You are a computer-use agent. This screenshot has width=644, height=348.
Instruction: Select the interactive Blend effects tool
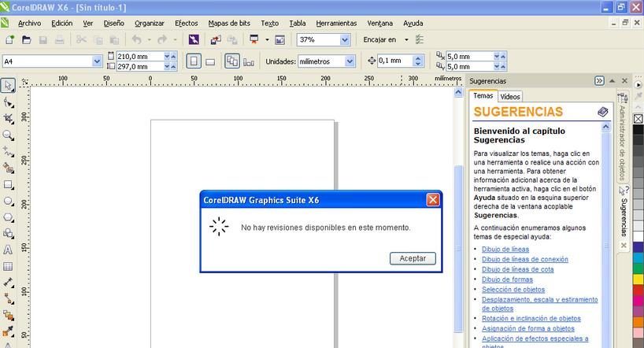pos(8,316)
